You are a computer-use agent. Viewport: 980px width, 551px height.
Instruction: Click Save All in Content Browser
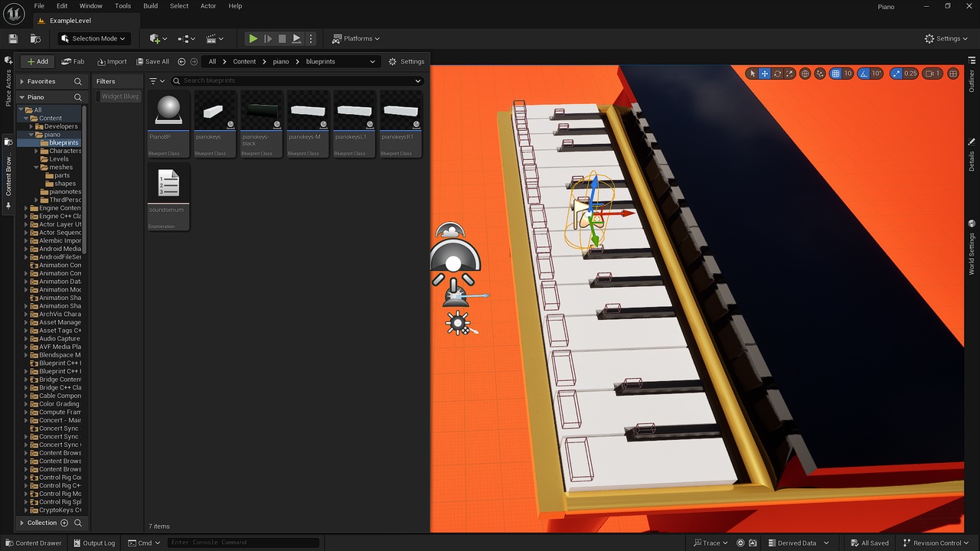point(152,61)
